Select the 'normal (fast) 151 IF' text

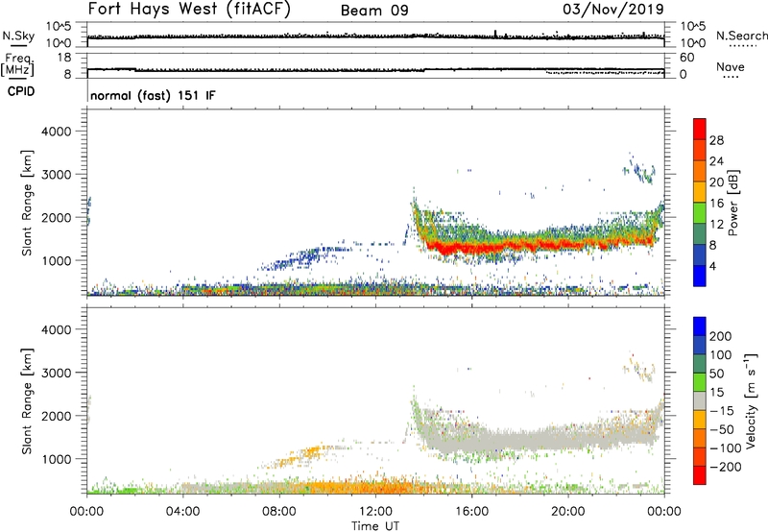click(x=153, y=95)
